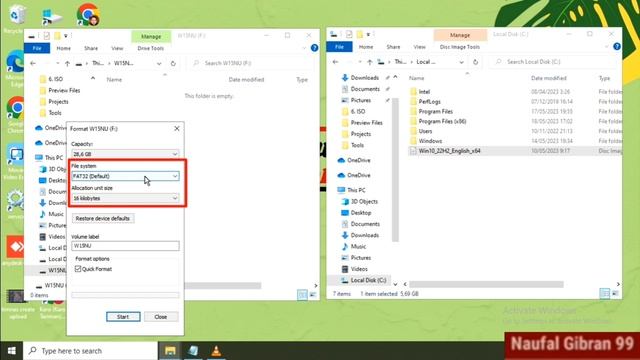Expand ribbon chevron in W15NU window
This screenshot has width=640, height=360.
click(304, 48)
